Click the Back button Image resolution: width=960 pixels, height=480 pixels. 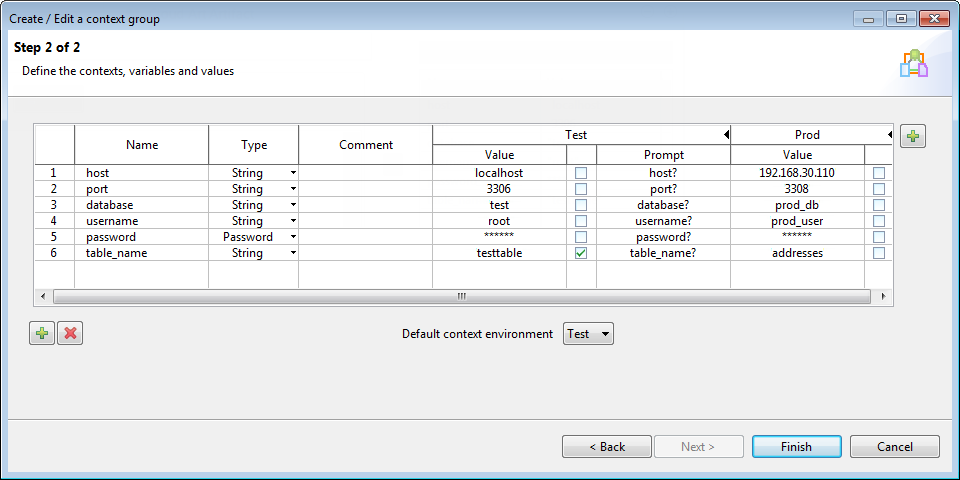(x=607, y=446)
